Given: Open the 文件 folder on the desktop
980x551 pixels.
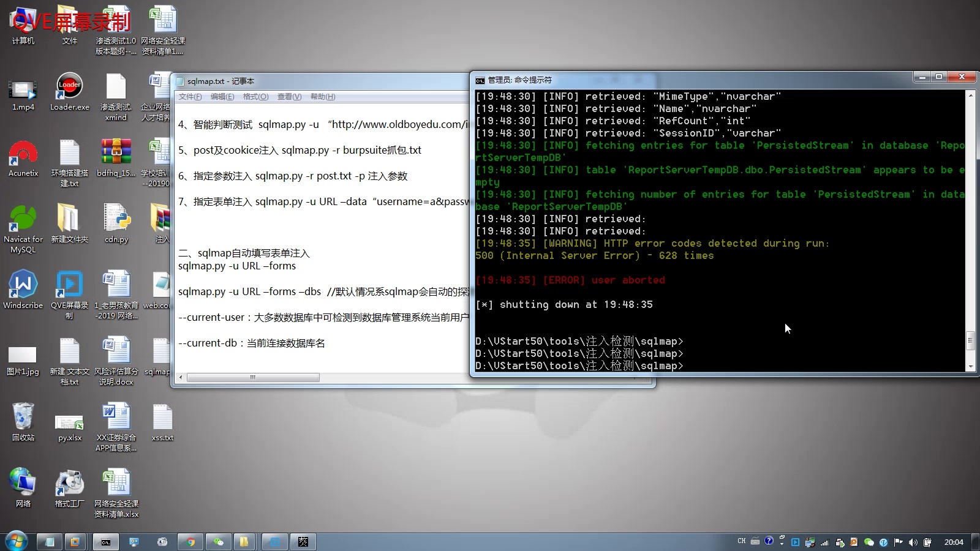Looking at the screenshot, I should click(x=70, y=26).
